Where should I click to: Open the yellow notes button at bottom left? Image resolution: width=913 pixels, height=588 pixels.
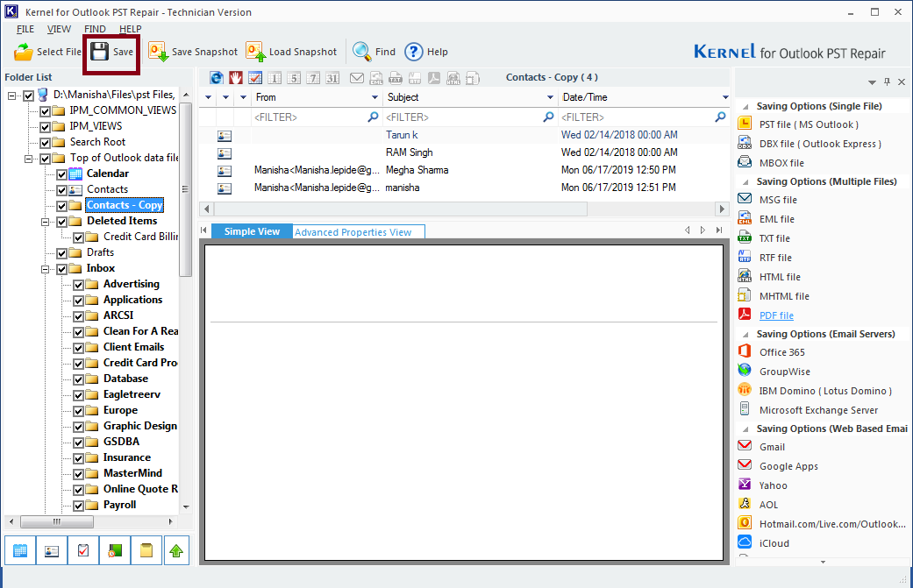pyautogui.click(x=146, y=550)
